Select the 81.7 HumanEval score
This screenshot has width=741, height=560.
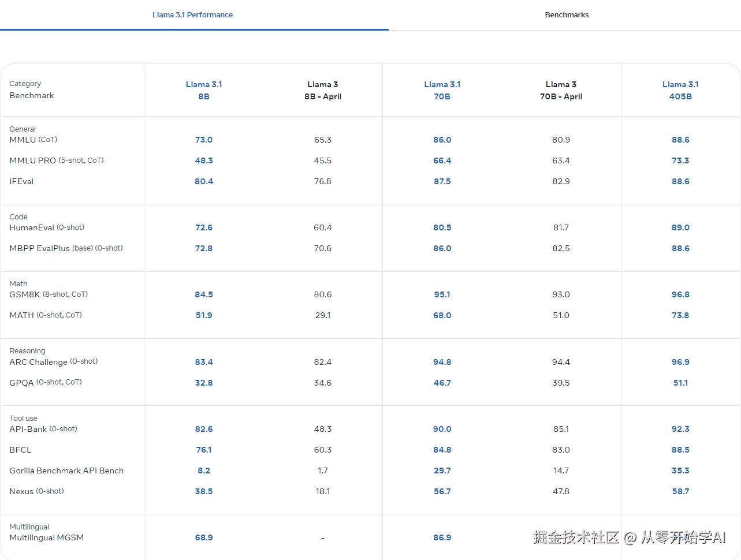(x=561, y=227)
